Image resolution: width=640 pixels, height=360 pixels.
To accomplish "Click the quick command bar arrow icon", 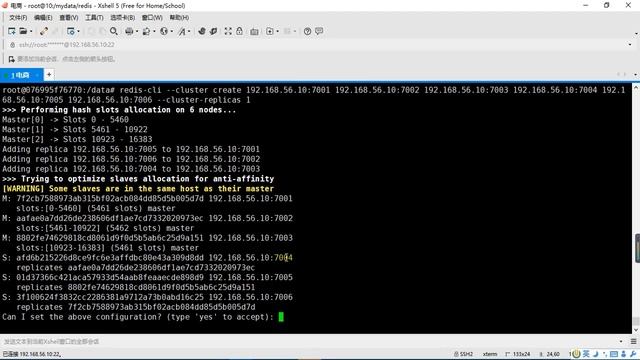I will (x=11, y=59).
